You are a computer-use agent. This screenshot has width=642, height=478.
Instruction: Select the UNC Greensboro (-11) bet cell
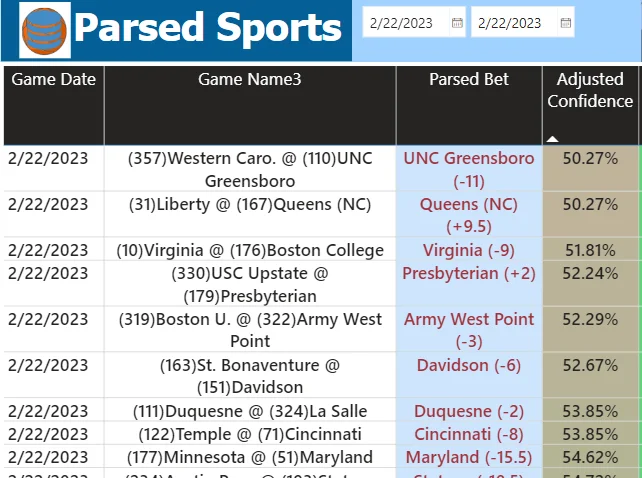[469, 169]
